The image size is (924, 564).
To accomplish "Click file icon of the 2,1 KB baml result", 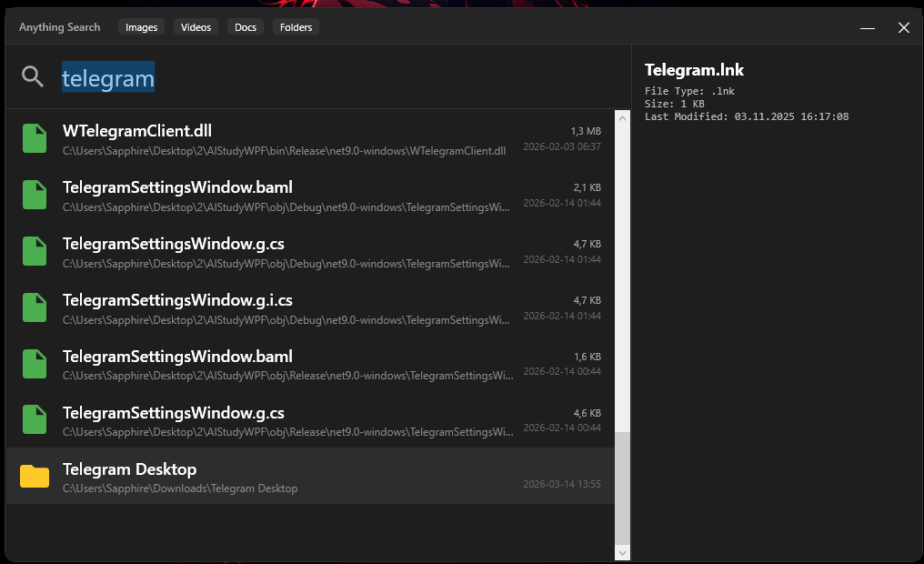I will (35, 196).
